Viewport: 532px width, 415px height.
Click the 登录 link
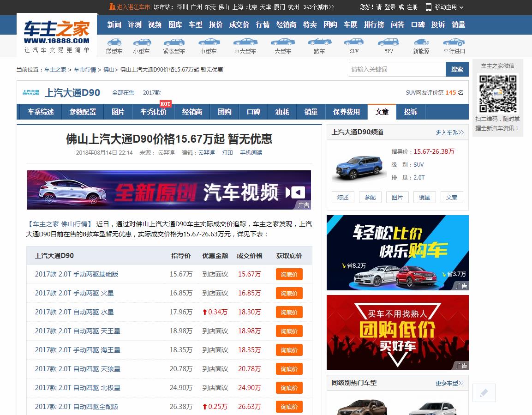pyautogui.click(x=390, y=7)
